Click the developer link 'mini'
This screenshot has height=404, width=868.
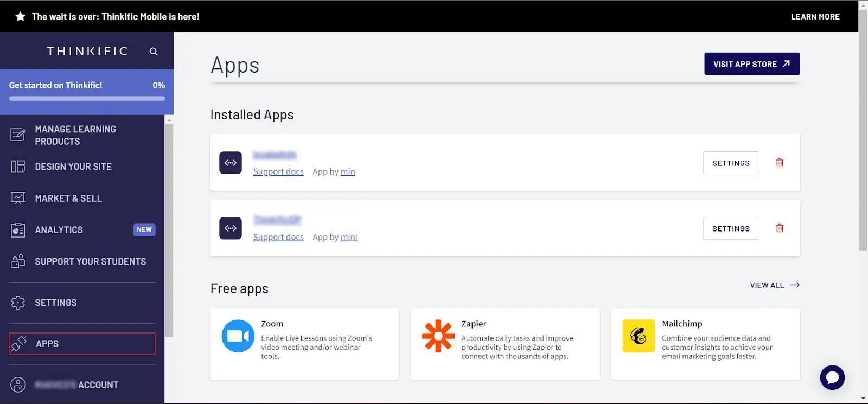click(349, 237)
